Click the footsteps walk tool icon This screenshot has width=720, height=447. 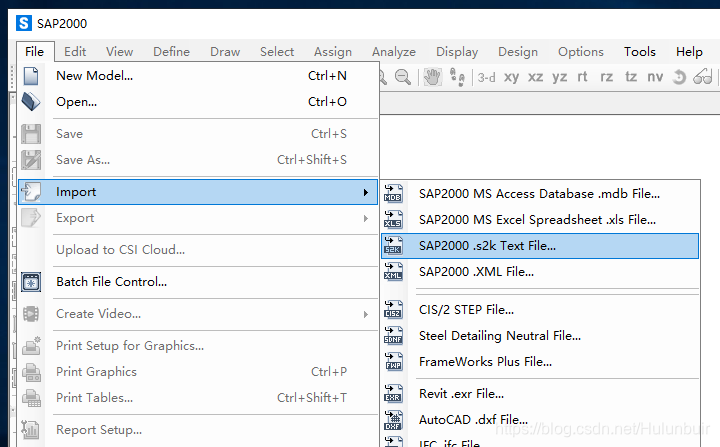point(457,77)
